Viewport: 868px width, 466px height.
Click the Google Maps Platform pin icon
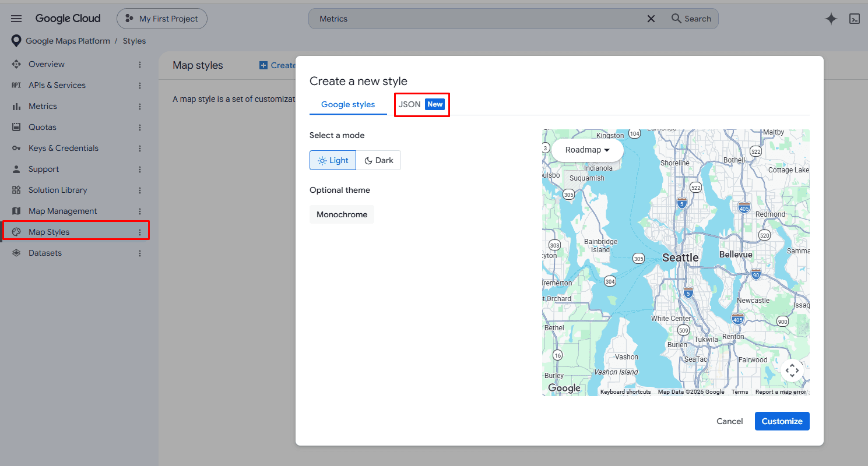coord(17,41)
